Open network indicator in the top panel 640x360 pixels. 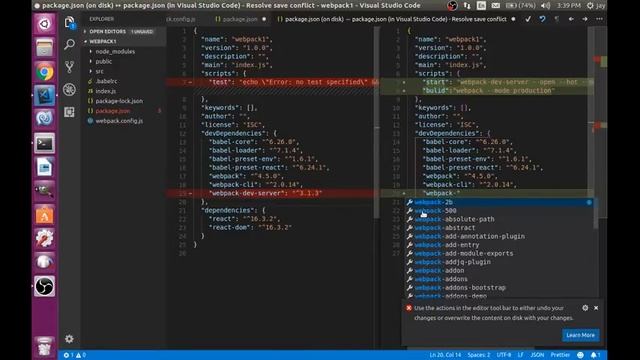click(467, 6)
